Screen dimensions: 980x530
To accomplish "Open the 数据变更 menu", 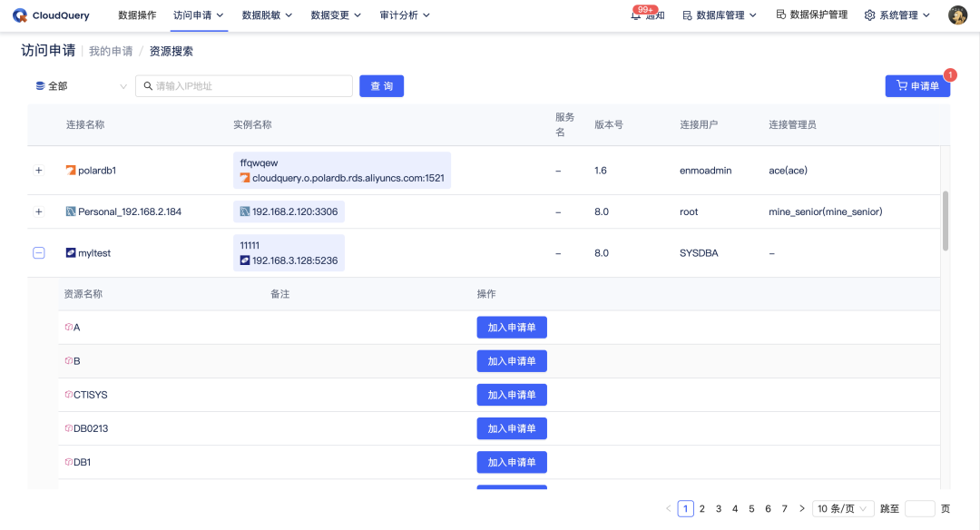I will click(x=336, y=15).
